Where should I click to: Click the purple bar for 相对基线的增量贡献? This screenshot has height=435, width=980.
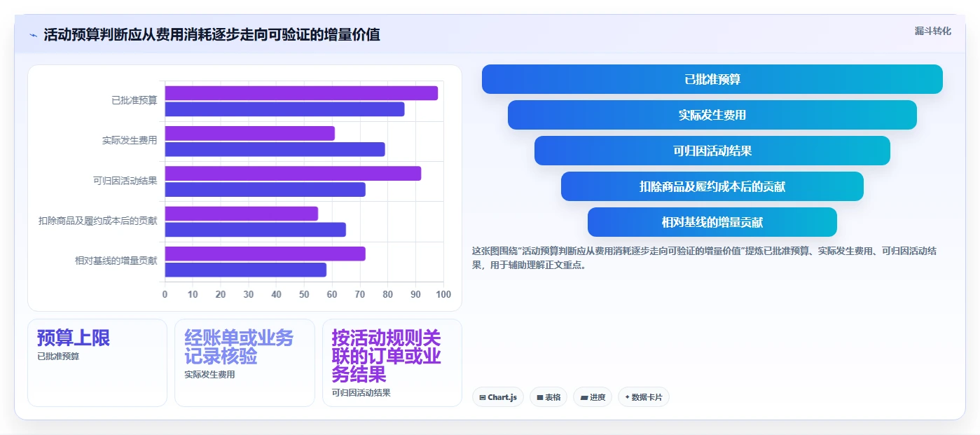[x=265, y=254]
